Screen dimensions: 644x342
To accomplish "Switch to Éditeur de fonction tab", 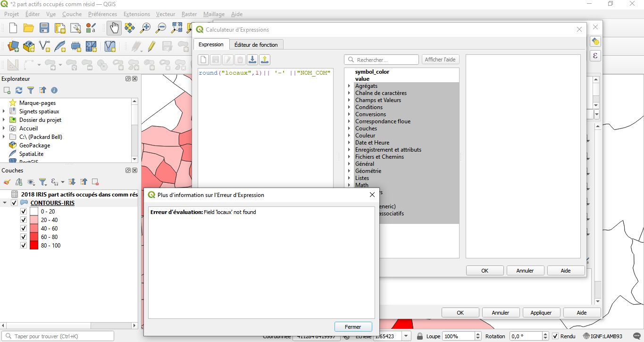I will pos(256,44).
